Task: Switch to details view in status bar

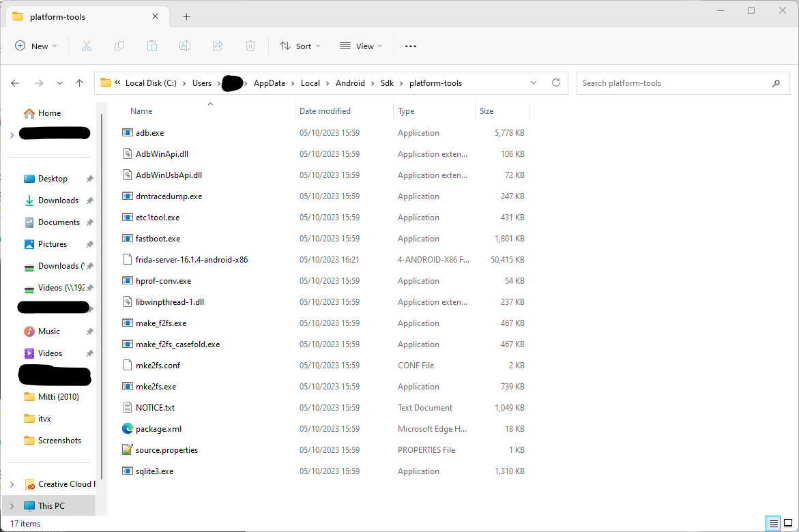Action: point(773,523)
